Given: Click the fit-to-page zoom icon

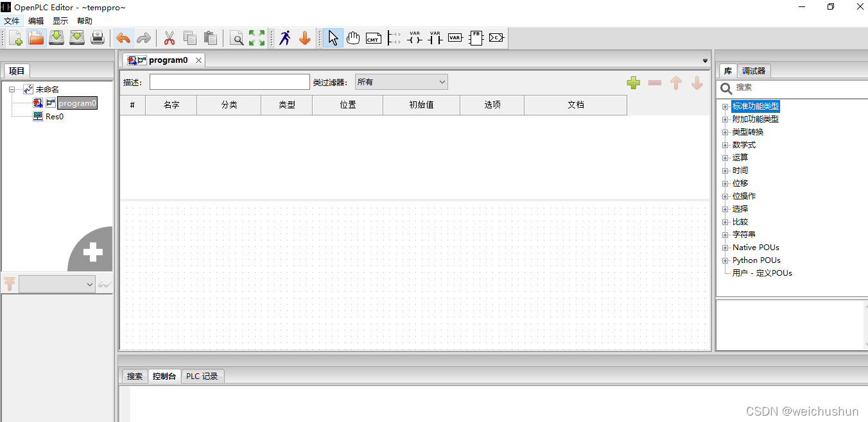Looking at the screenshot, I should (257, 38).
